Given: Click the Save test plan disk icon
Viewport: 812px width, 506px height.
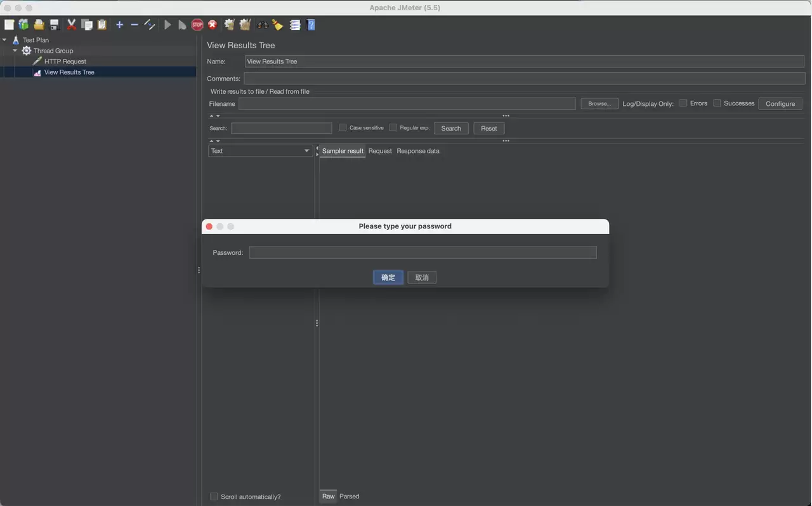Looking at the screenshot, I should coord(55,25).
